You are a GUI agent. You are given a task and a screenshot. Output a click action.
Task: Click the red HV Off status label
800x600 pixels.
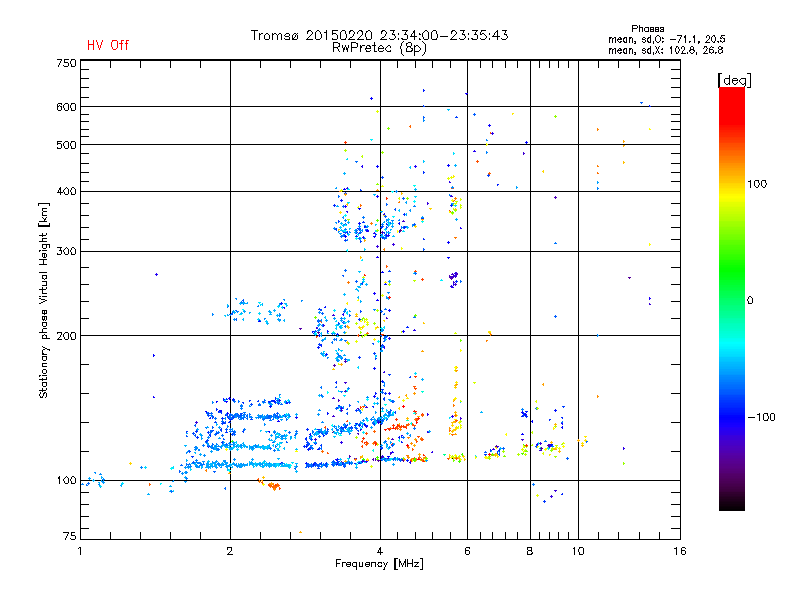coord(108,45)
